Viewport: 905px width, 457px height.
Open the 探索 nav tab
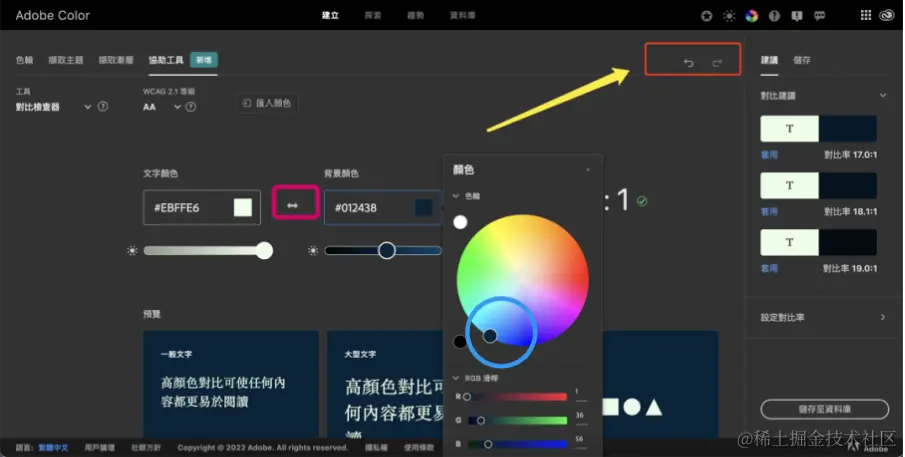tap(373, 16)
